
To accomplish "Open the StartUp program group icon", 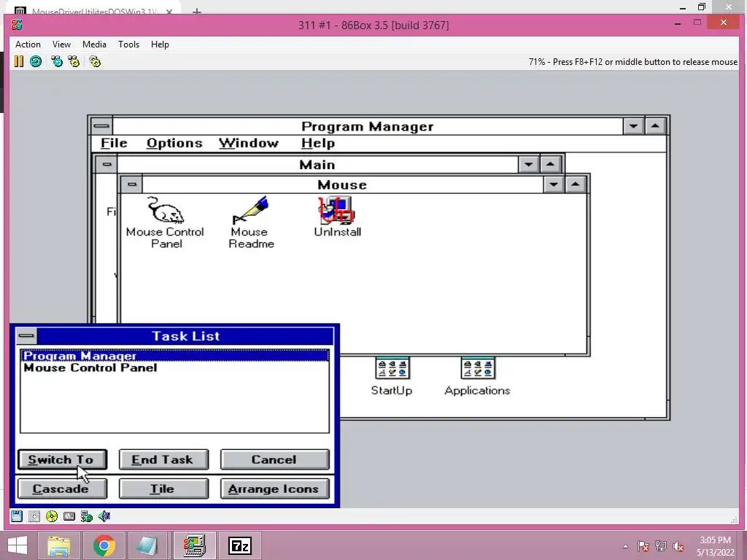I will [392, 376].
